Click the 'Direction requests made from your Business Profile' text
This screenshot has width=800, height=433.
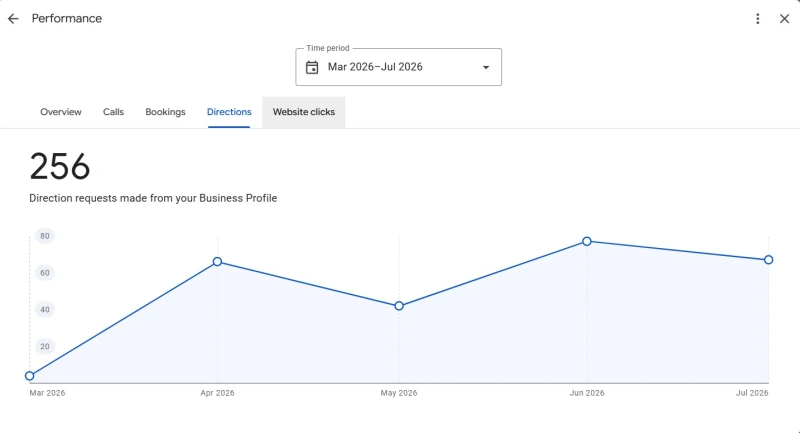(153, 198)
